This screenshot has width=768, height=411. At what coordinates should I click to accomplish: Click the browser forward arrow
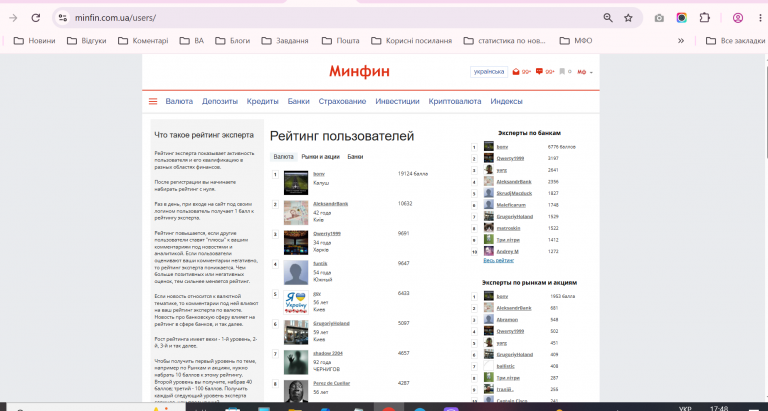[x=13, y=18]
